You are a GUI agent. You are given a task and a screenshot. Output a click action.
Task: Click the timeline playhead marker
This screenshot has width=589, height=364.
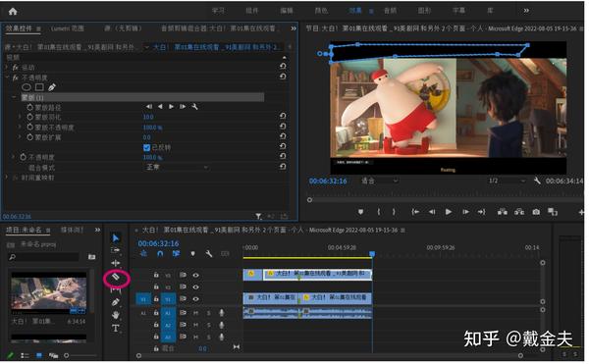tap(372, 254)
